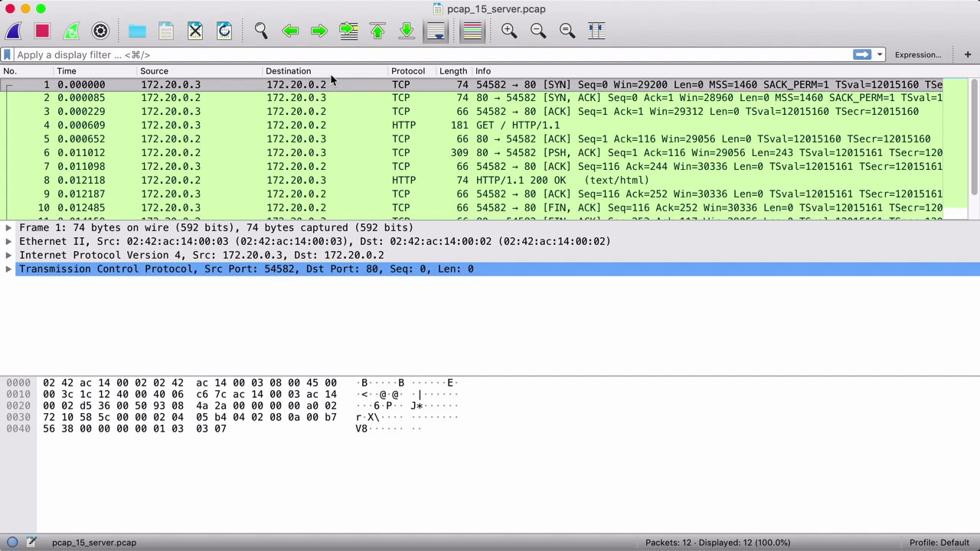Click display filter bookmark icon
980x551 pixels.
click(7, 54)
